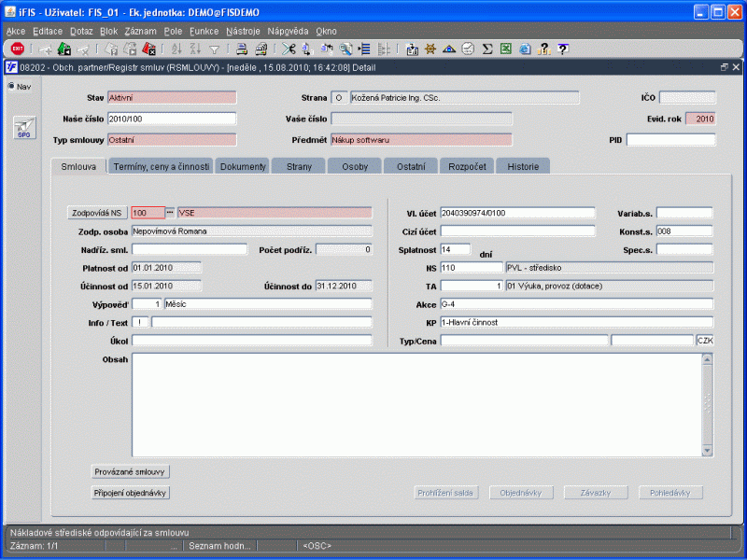Click the question mark help icon
747x560 pixels.
tap(562, 49)
